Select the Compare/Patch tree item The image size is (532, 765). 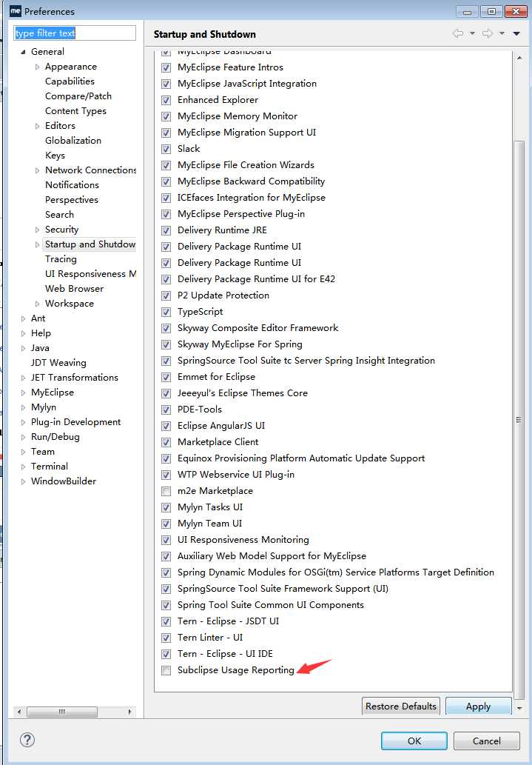[78, 96]
